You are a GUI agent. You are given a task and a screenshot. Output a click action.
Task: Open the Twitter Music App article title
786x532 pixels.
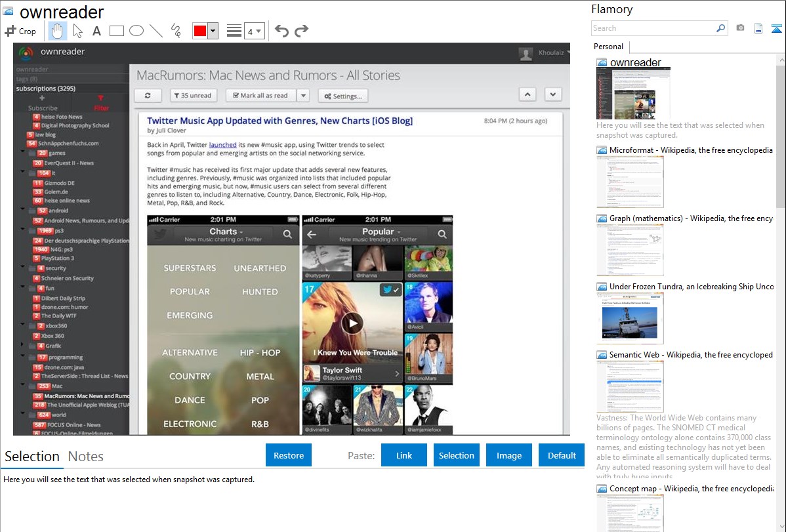279,120
